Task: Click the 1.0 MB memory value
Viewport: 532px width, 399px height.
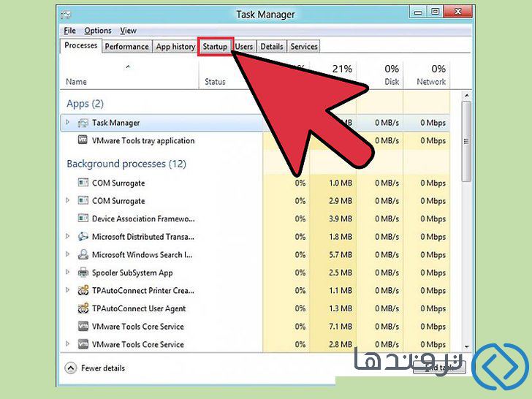Action: tap(341, 183)
